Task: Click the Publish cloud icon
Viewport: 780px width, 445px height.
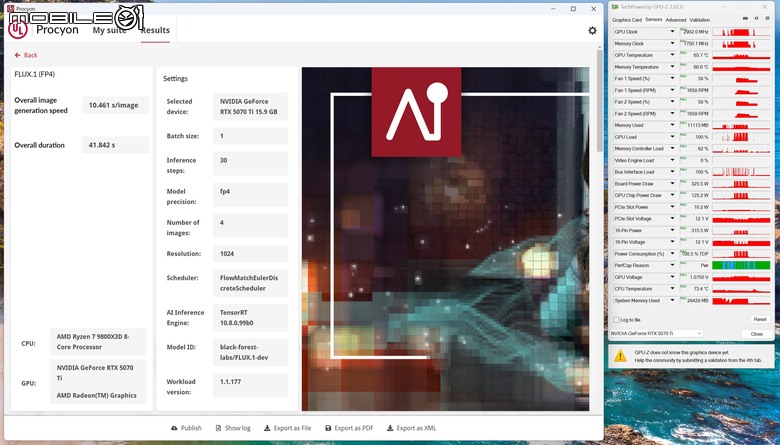Action: tap(174, 428)
